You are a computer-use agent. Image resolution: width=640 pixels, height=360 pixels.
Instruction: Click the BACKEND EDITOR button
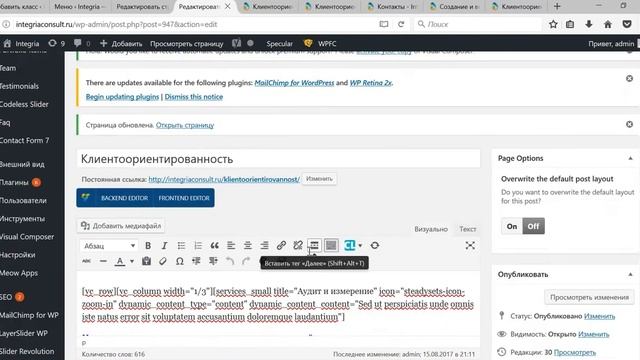click(124, 198)
